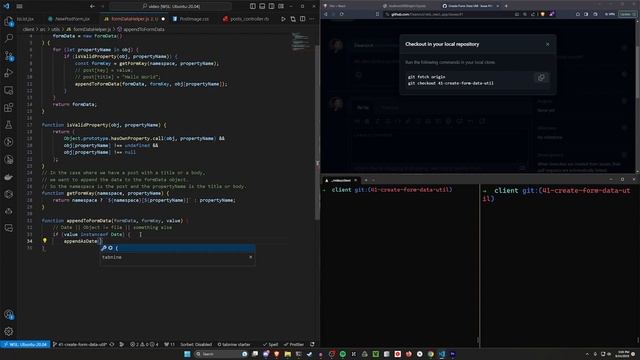This screenshot has width=640, height=360.
Task: Switch to the posts_controller.rb tab
Action: pos(246,19)
